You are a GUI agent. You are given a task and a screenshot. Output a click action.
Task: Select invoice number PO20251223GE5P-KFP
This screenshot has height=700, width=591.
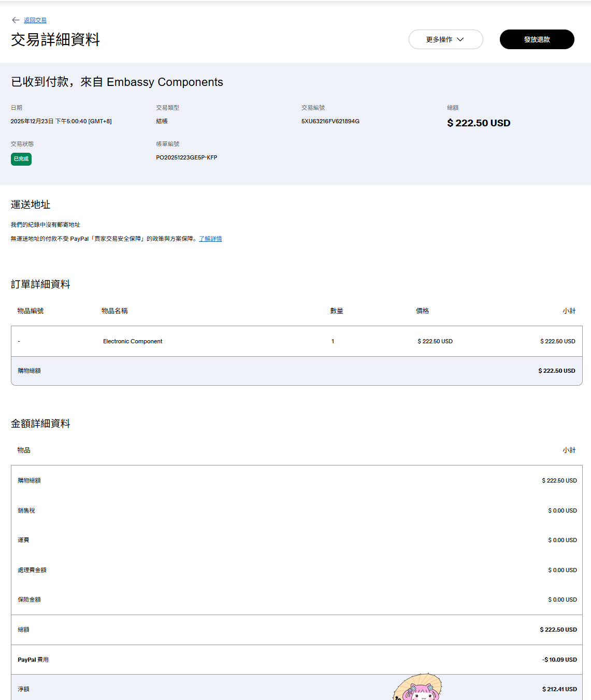point(186,157)
